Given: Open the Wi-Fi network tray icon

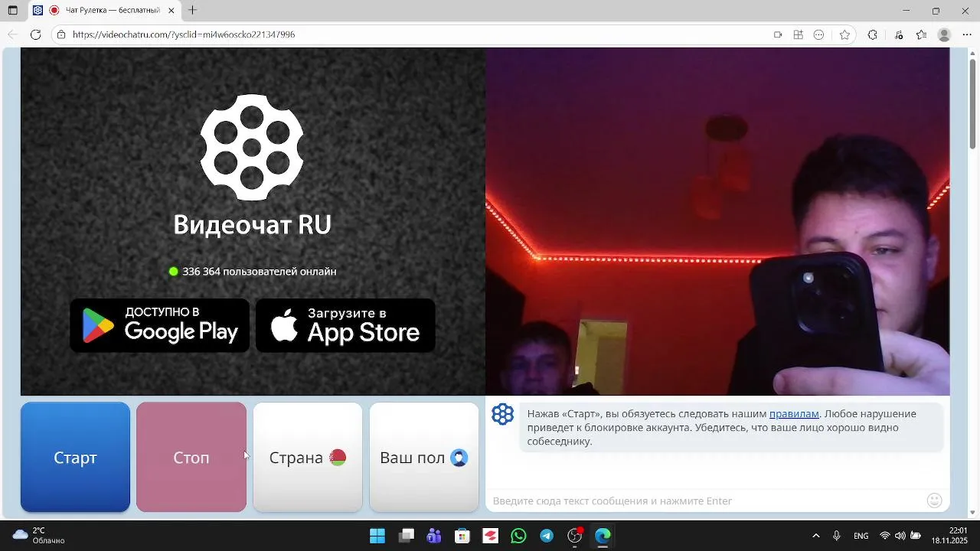Looking at the screenshot, I should coord(885,536).
